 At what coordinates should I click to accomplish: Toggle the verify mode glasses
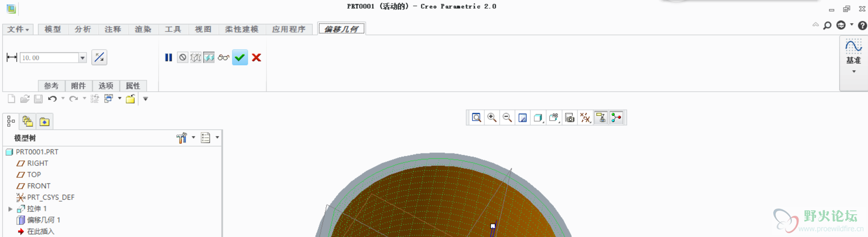(223, 58)
